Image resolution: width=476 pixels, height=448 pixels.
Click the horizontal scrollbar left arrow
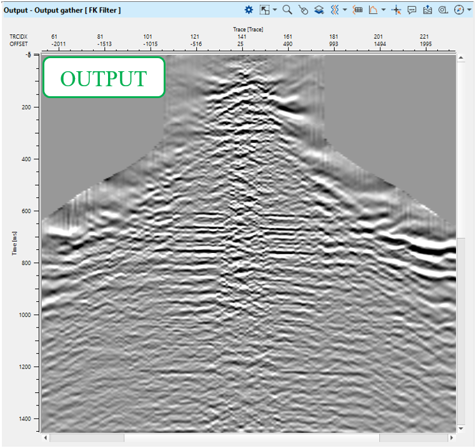pos(46,438)
